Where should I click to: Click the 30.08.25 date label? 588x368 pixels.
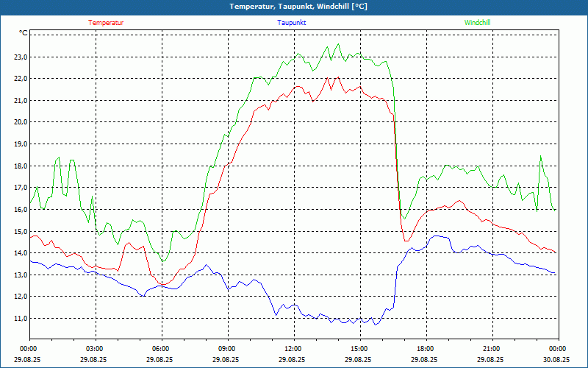point(556,359)
